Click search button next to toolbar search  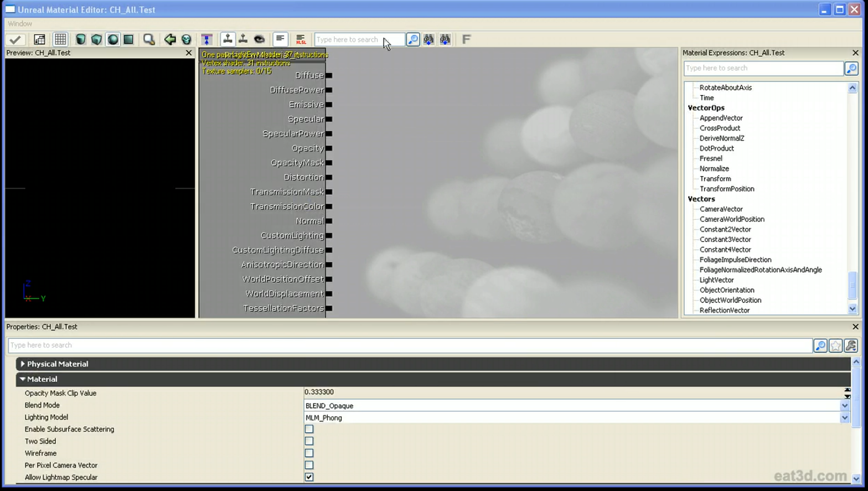413,39
